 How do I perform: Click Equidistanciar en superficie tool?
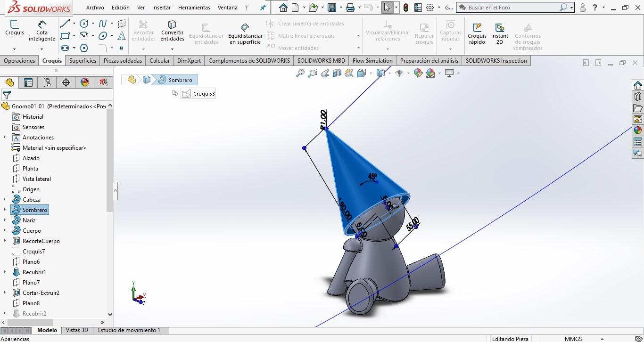tap(245, 34)
